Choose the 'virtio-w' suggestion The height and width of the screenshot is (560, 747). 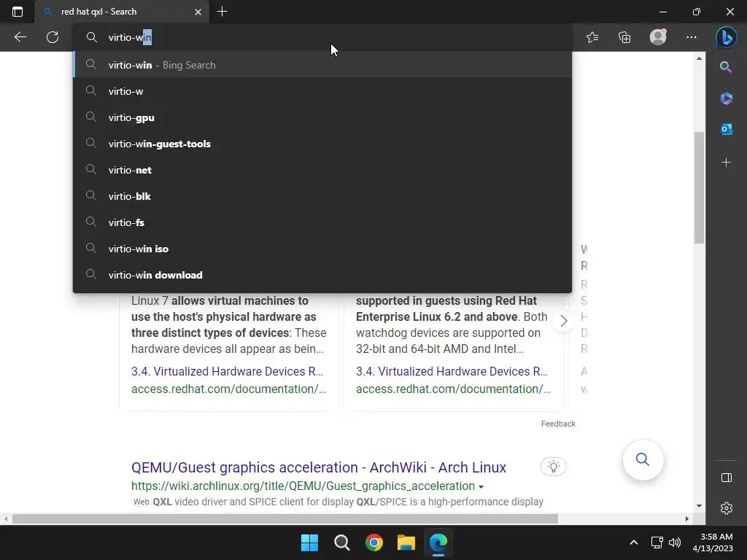point(322,91)
